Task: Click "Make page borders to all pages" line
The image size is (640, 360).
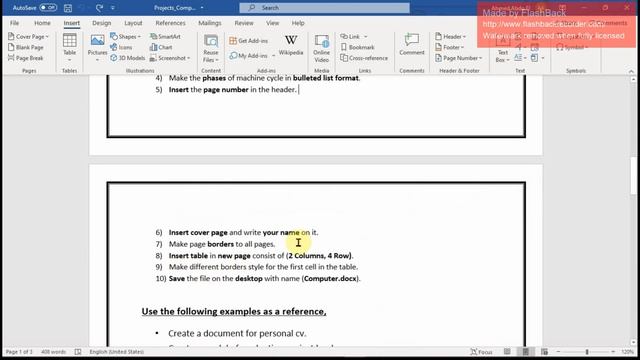Action: point(222,244)
